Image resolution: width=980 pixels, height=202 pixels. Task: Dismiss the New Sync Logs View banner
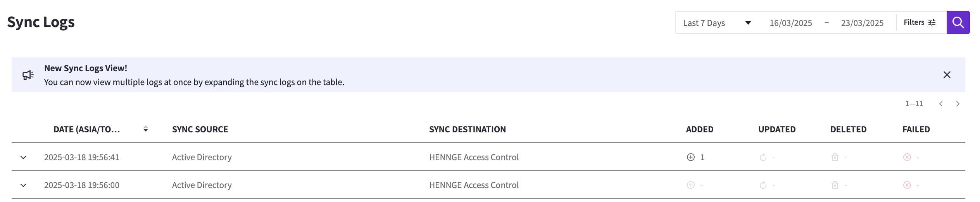click(947, 75)
